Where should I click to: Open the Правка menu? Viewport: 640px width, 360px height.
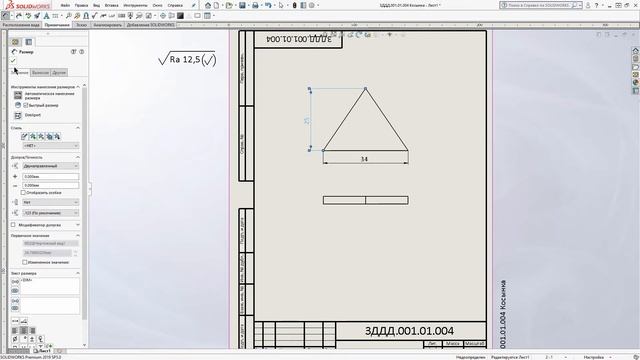pos(81,5)
